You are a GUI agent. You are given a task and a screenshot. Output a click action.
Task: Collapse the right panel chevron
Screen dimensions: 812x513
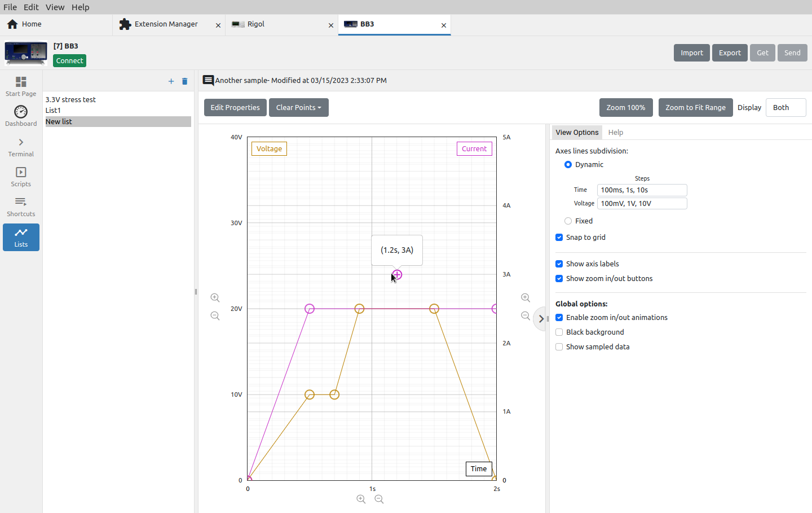541,319
